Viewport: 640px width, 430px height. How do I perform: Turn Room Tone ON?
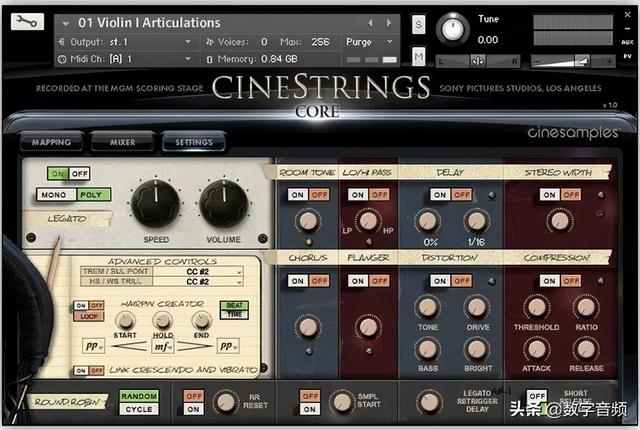[298, 195]
